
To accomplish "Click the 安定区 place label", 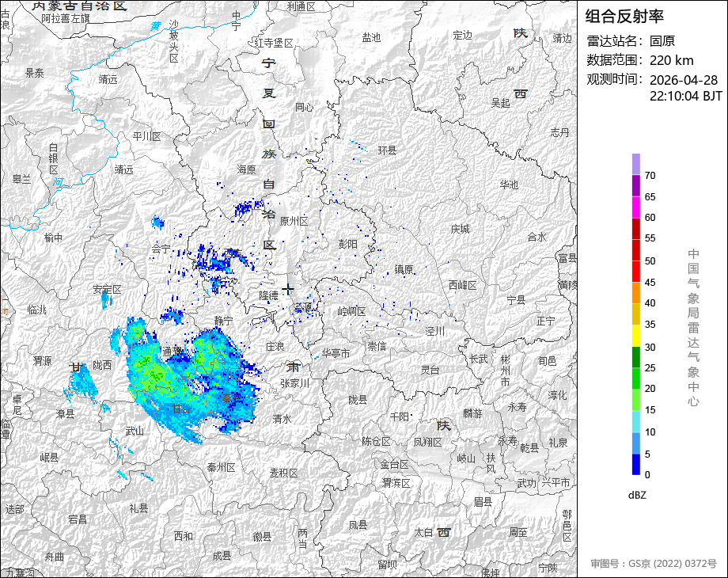I will 107,290.
